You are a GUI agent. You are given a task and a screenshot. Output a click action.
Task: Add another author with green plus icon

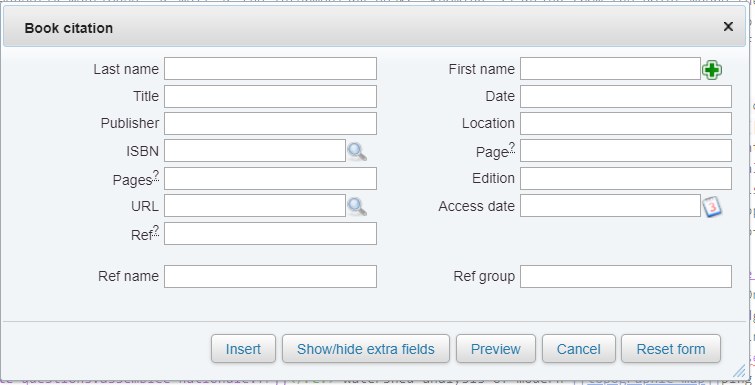pyautogui.click(x=712, y=70)
